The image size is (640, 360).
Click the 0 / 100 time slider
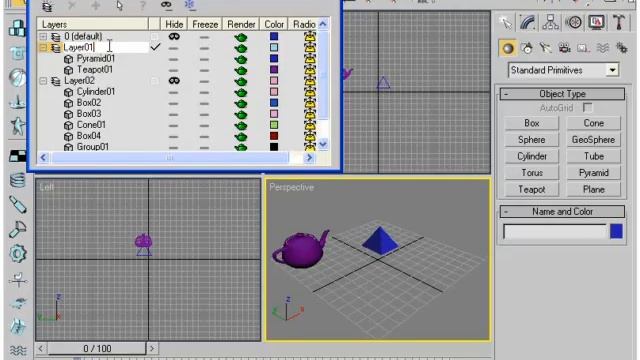coord(97,349)
